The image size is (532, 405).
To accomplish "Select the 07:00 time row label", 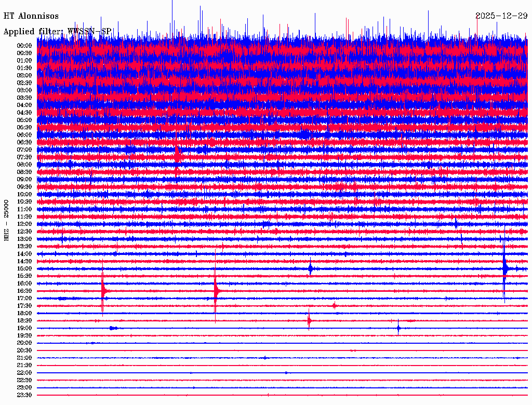I will (x=24, y=150).
